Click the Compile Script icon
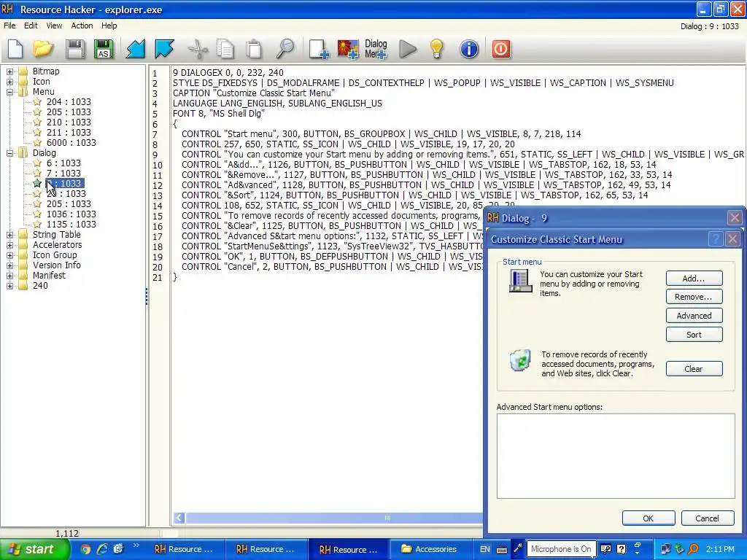 click(x=135, y=49)
